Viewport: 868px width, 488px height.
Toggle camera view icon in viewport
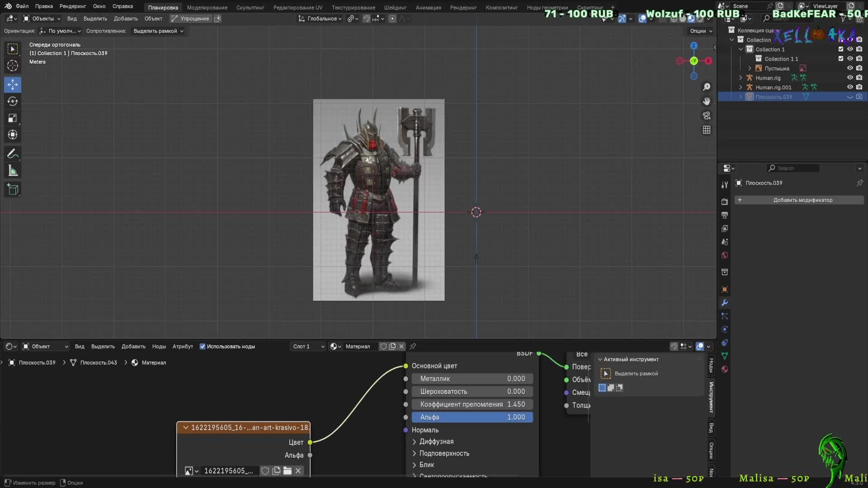(x=707, y=116)
